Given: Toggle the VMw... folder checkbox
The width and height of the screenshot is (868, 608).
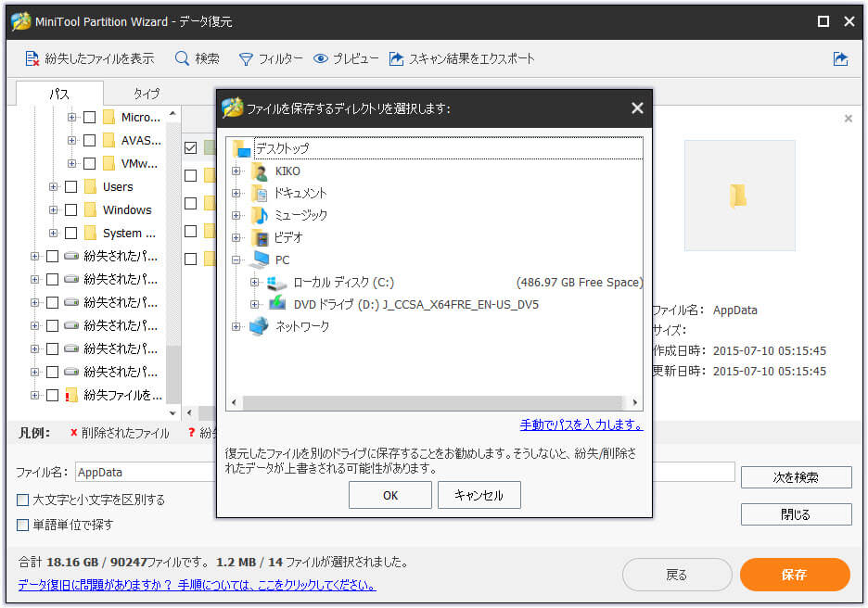Looking at the screenshot, I should click(90, 164).
